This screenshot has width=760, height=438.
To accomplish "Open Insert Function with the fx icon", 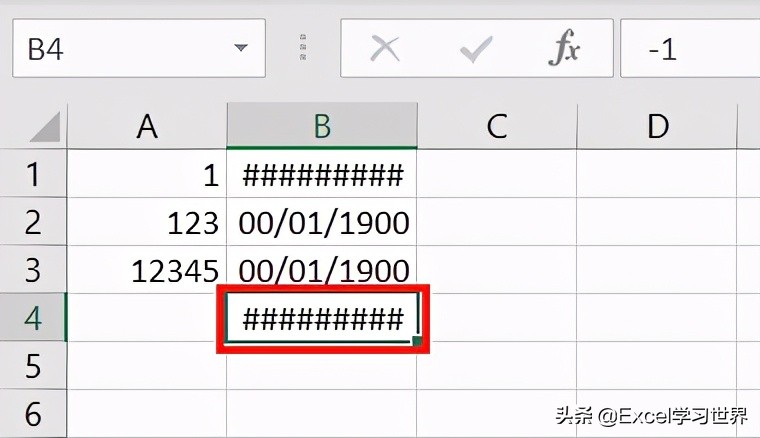I will click(564, 47).
